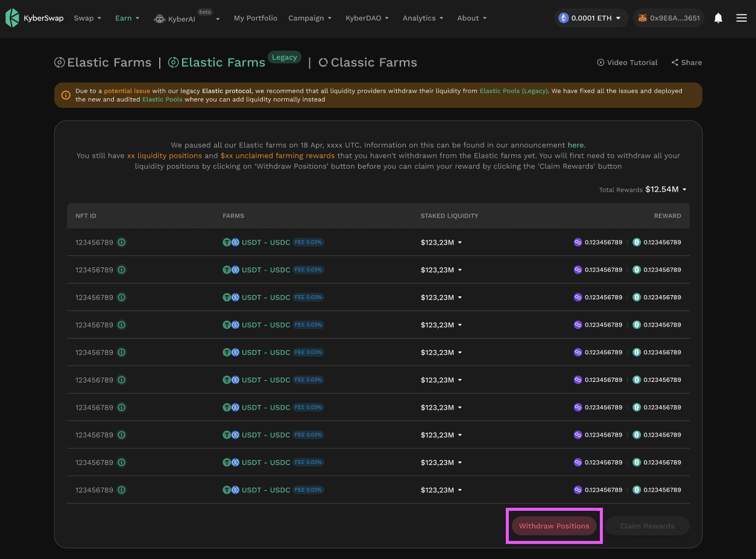Click the Share icon
The width and height of the screenshot is (756, 559).
pos(675,63)
